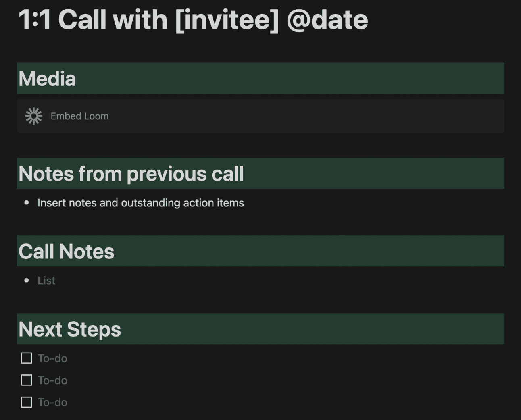Click the [invitee] placeholder in the title
This screenshot has height=420, width=521.
pyautogui.click(x=227, y=20)
